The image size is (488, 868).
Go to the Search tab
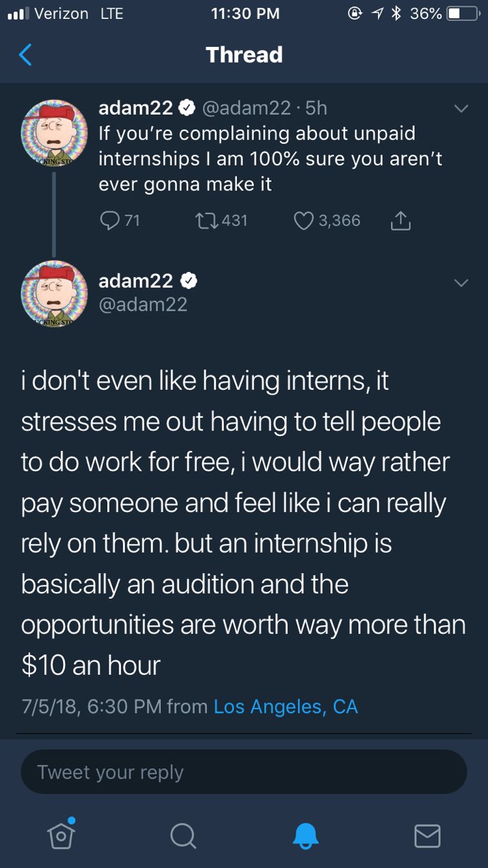[183, 835]
